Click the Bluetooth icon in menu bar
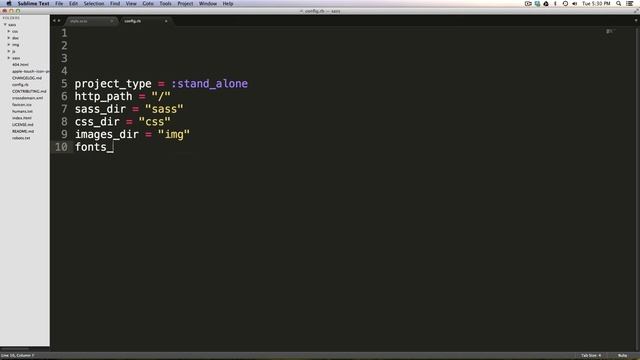This screenshot has width=640, height=360. [x=555, y=3]
